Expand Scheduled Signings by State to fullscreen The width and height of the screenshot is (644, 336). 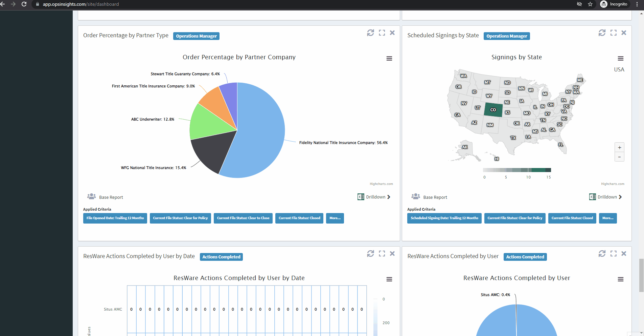point(613,33)
